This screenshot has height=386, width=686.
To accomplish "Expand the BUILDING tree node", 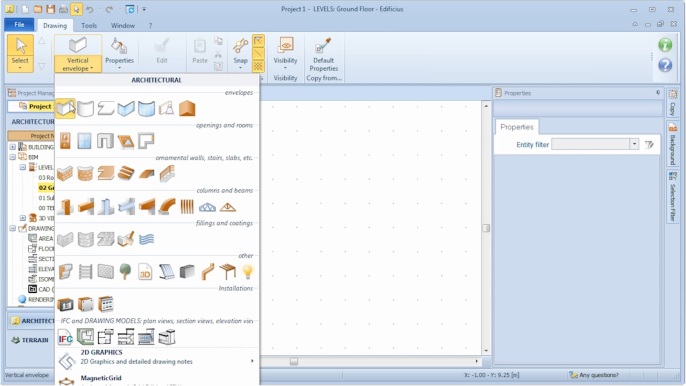I will (x=13, y=147).
